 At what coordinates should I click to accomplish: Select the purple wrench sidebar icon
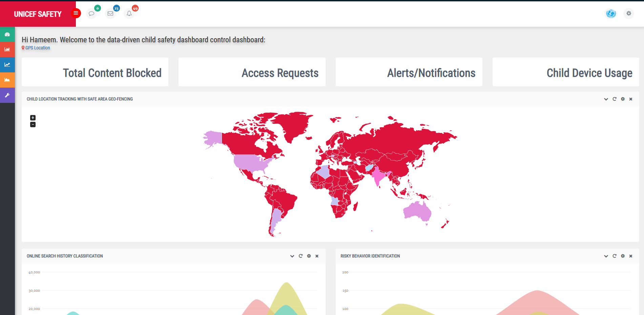tap(7, 95)
